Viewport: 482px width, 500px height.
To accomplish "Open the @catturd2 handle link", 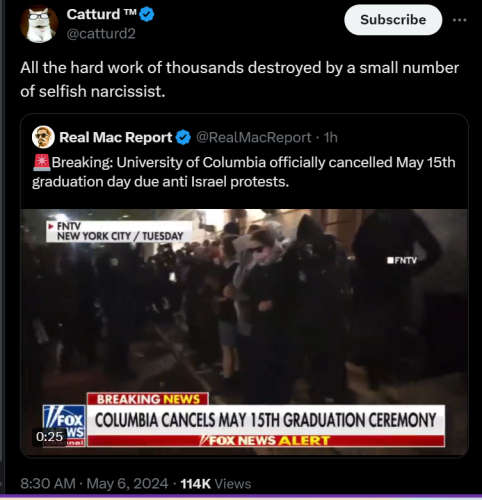I will pos(101,34).
